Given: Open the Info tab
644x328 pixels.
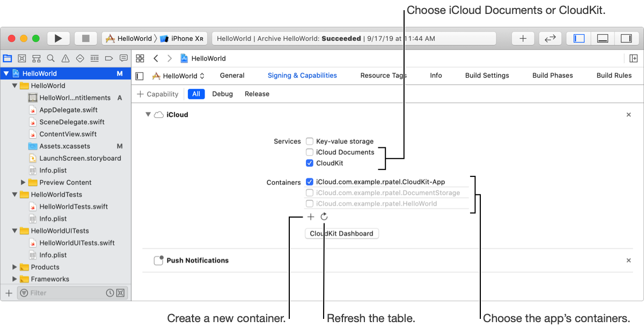Looking at the screenshot, I should (x=436, y=76).
